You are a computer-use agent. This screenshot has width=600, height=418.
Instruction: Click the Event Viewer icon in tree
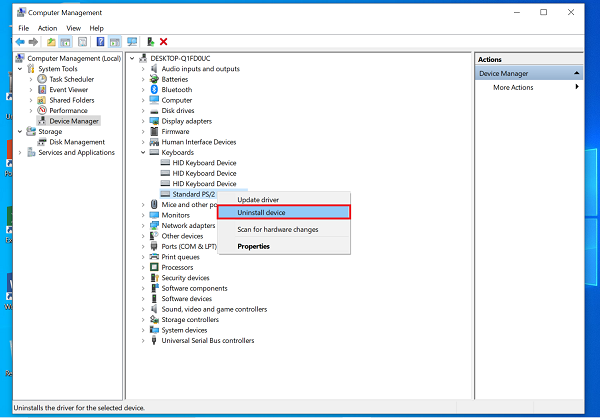(x=42, y=89)
